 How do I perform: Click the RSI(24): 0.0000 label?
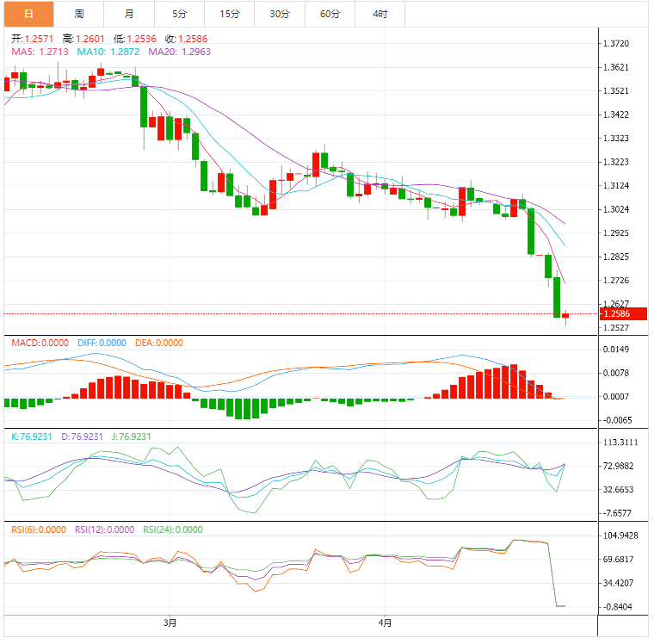[x=173, y=529]
